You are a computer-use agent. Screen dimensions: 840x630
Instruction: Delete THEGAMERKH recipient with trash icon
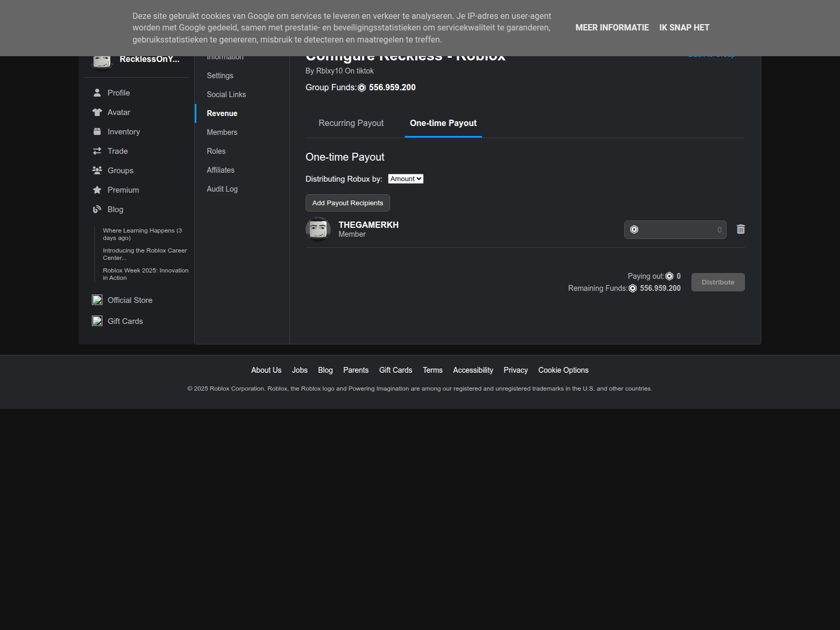pyautogui.click(x=741, y=229)
